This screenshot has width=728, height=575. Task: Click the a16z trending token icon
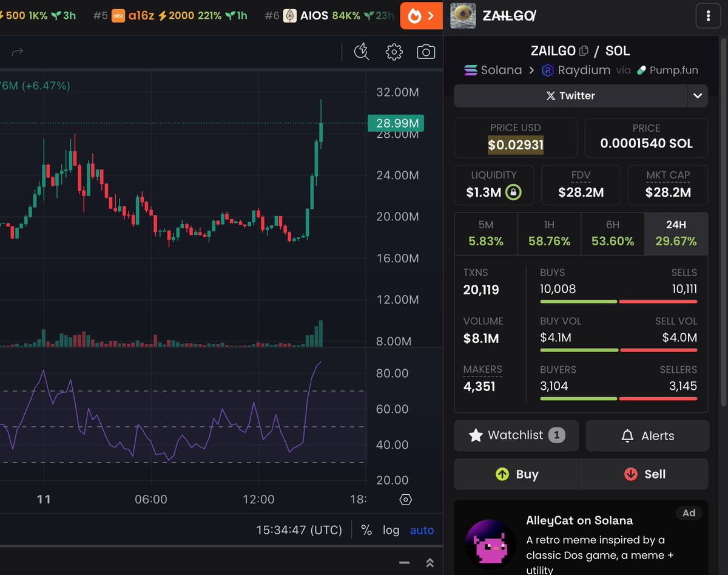(118, 16)
